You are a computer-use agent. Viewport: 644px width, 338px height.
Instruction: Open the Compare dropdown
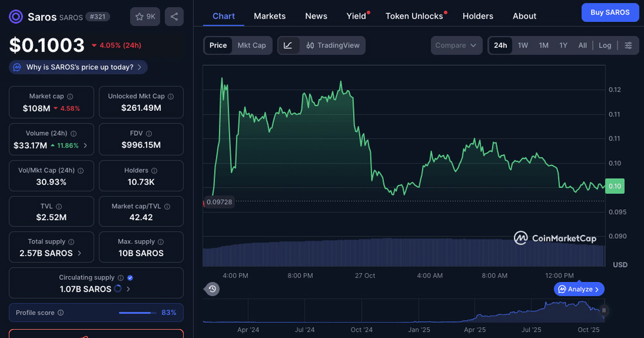456,45
